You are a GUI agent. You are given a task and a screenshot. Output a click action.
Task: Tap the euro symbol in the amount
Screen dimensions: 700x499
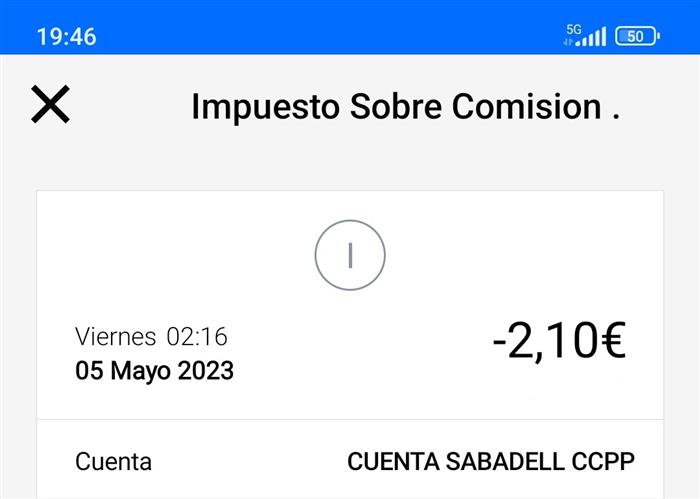pos(604,343)
